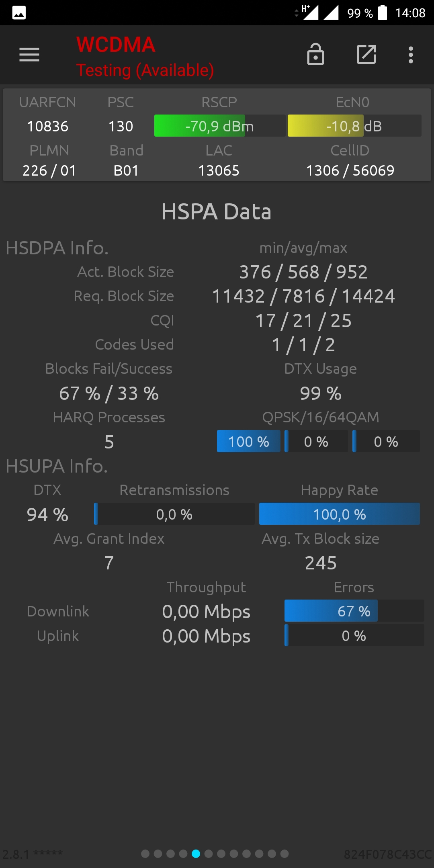The image size is (434, 868).
Task: Tap the Happy Rate 100,0 % bar
Action: pos(339,514)
